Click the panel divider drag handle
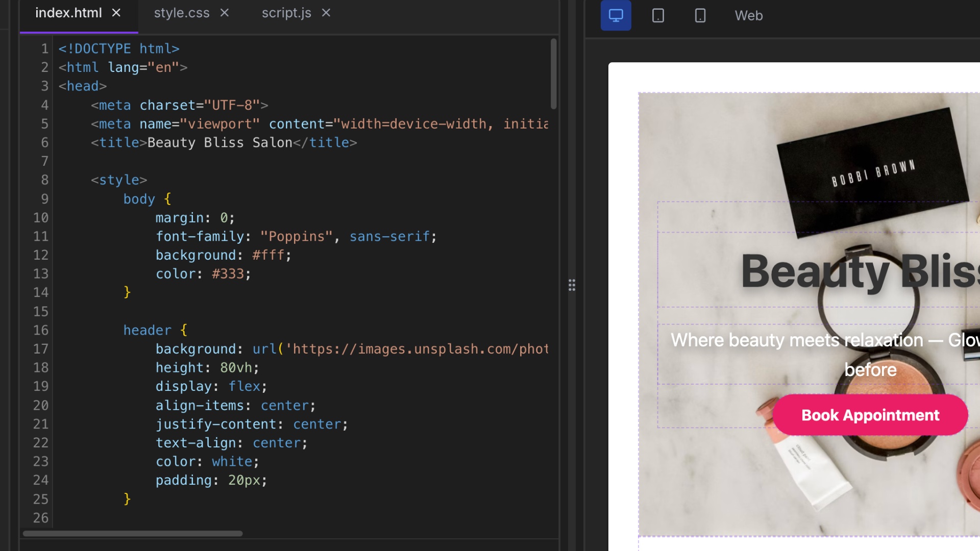 coord(572,285)
